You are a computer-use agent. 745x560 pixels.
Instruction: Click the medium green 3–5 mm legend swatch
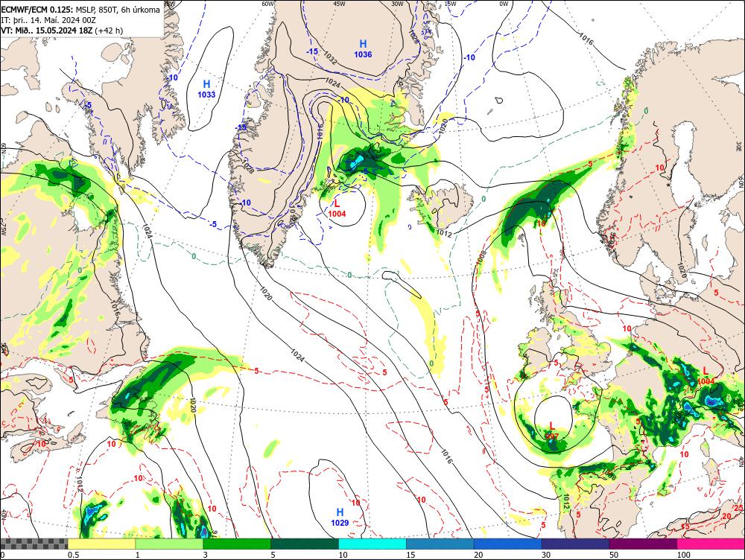click(237, 544)
